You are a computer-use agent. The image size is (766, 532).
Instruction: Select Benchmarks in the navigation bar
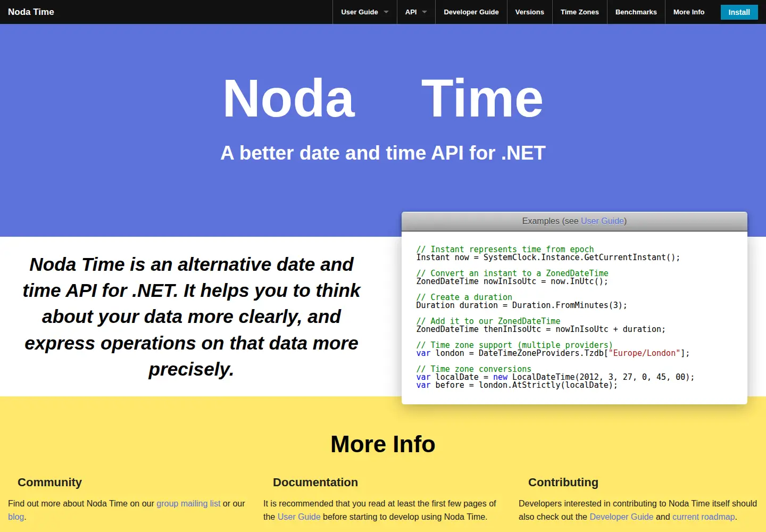[x=636, y=12]
